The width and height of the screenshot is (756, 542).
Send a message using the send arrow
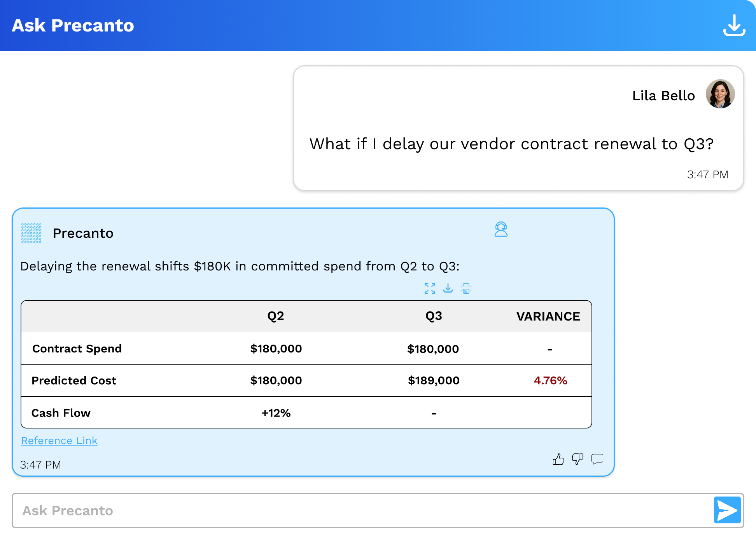(727, 510)
